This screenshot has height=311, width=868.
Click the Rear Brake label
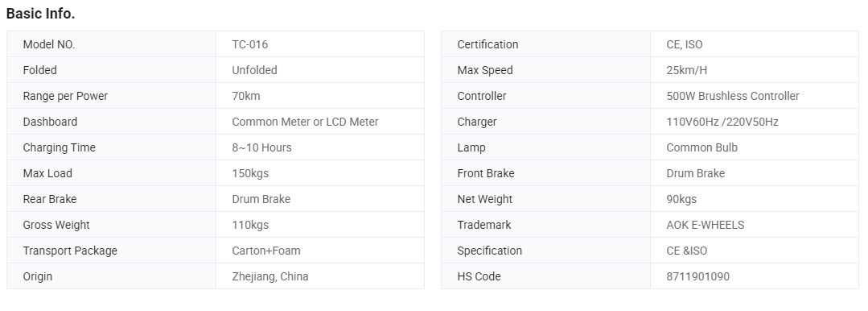[50, 199]
